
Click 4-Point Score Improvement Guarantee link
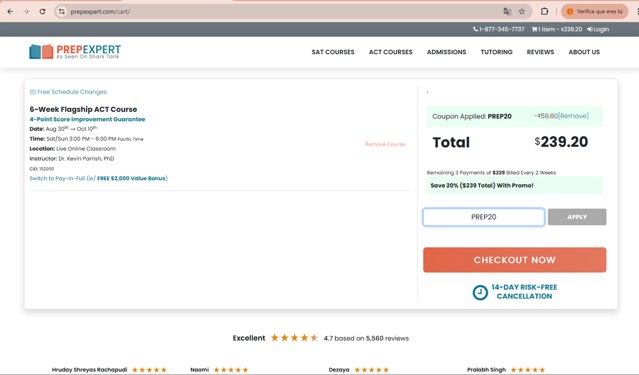(x=87, y=119)
